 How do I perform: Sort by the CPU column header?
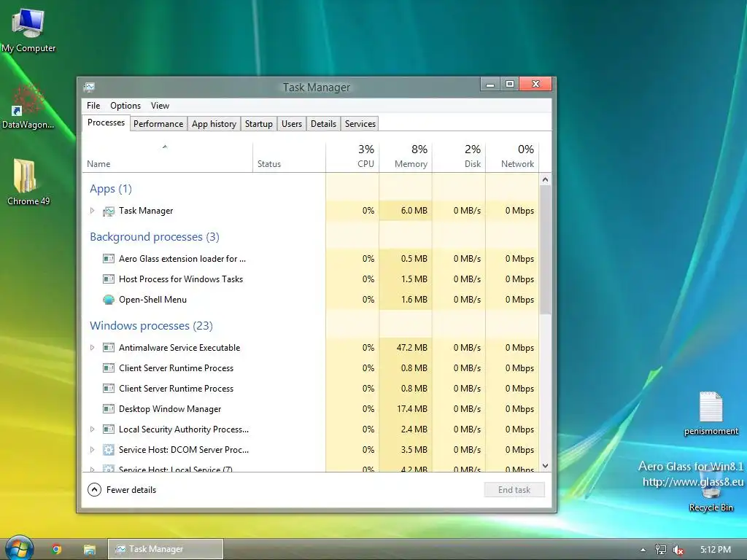pyautogui.click(x=352, y=157)
